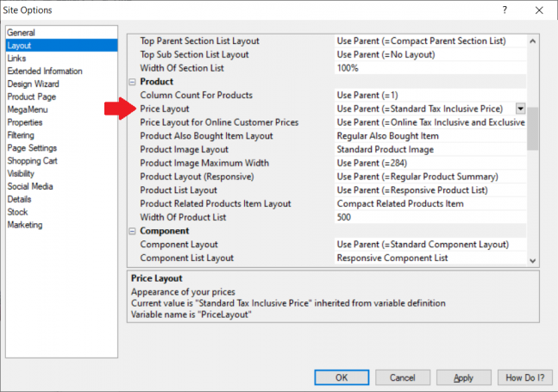Click the question mark help icon
This screenshot has width=558, height=392.
pos(503,10)
